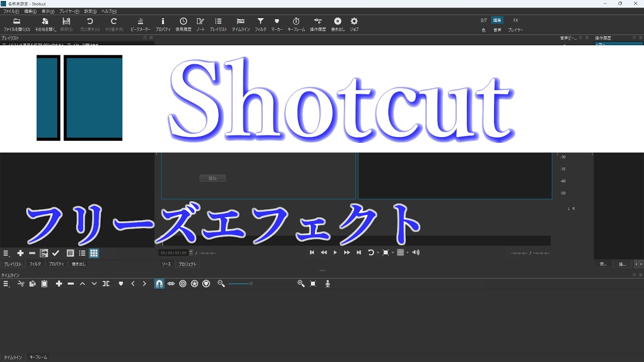644x362 pixels.
Task: Open the ファイル menu
Action: [x=11, y=11]
